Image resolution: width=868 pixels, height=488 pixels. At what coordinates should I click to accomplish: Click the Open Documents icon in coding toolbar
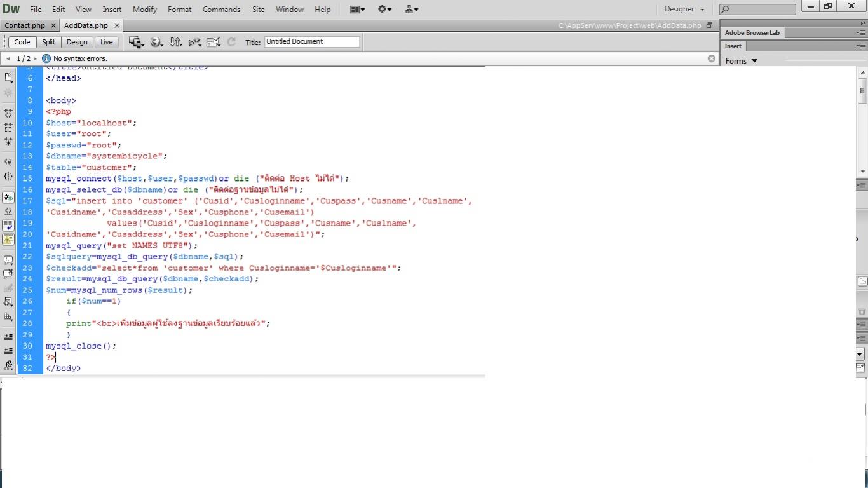coord(8,78)
